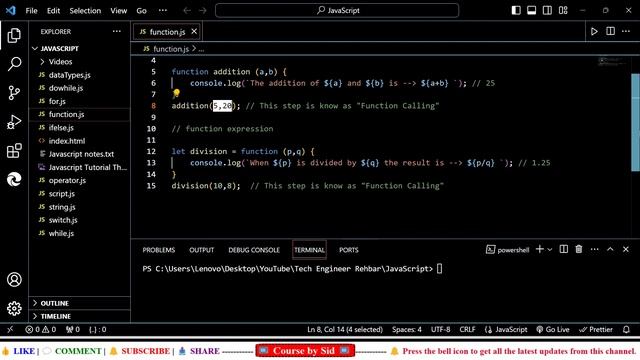
Task: Switch to the PORTS panel tab
Action: (x=349, y=250)
